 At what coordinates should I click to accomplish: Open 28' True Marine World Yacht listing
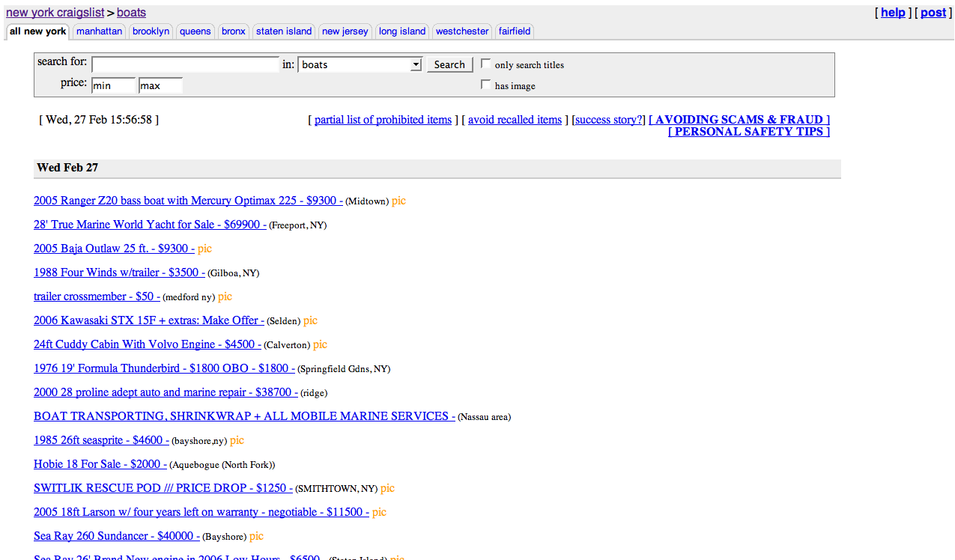[150, 225]
